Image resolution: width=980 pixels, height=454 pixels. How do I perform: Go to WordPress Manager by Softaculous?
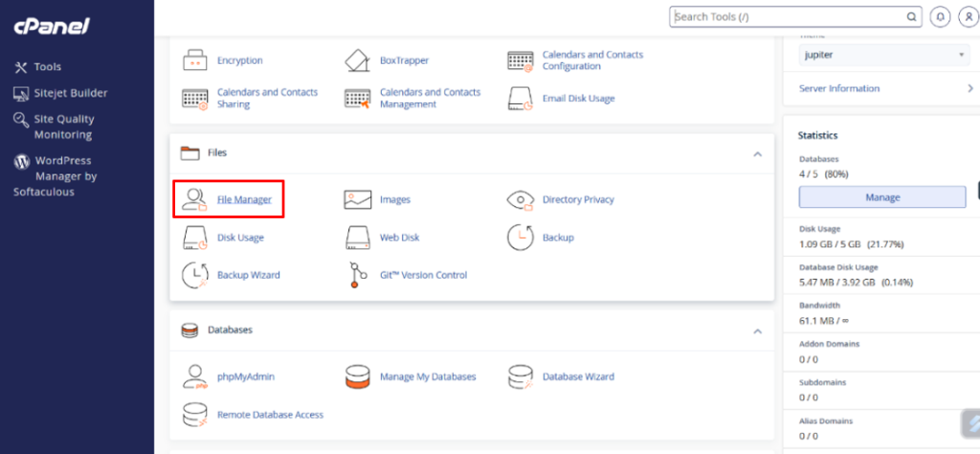65,176
